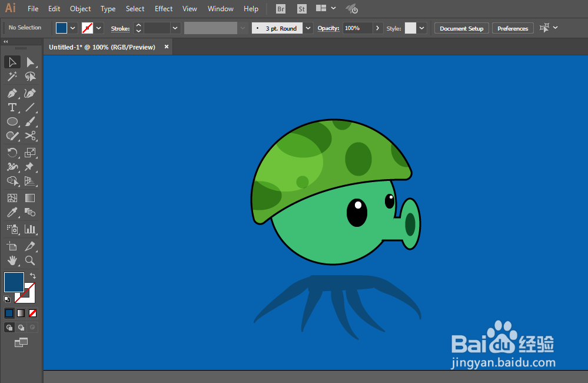Expand the opacity arrow
The height and width of the screenshot is (383, 588).
[x=378, y=28]
